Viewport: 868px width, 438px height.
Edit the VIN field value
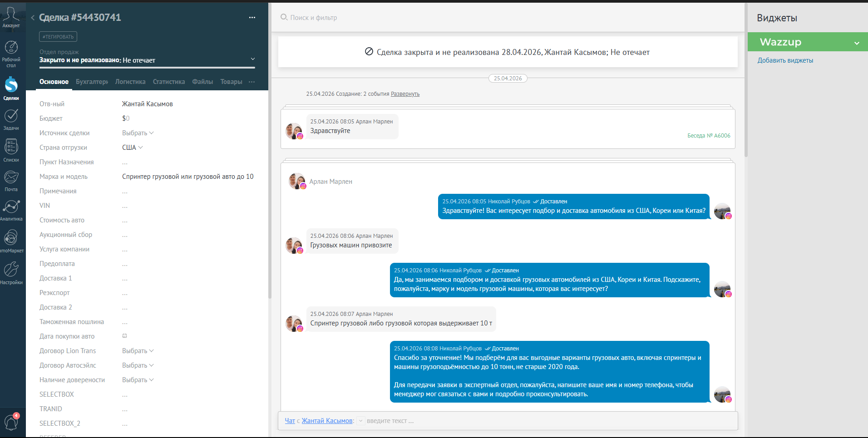[125, 206]
